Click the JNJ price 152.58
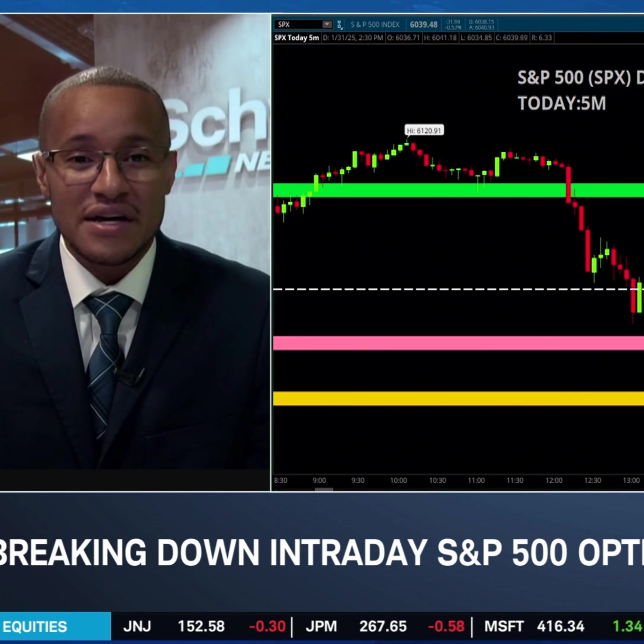Image resolution: width=644 pixels, height=644 pixels. tap(201, 627)
